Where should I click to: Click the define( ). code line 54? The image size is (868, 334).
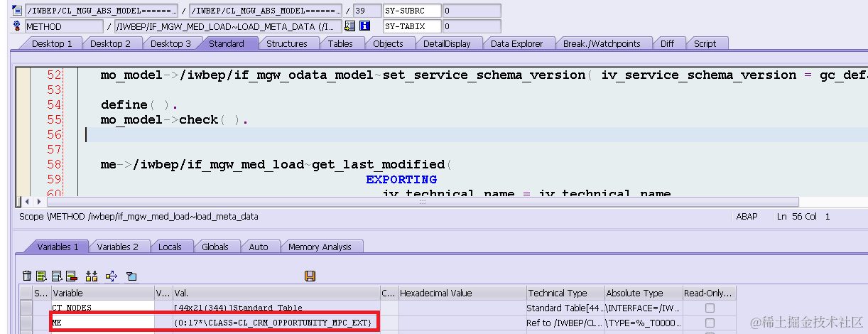click(x=138, y=104)
